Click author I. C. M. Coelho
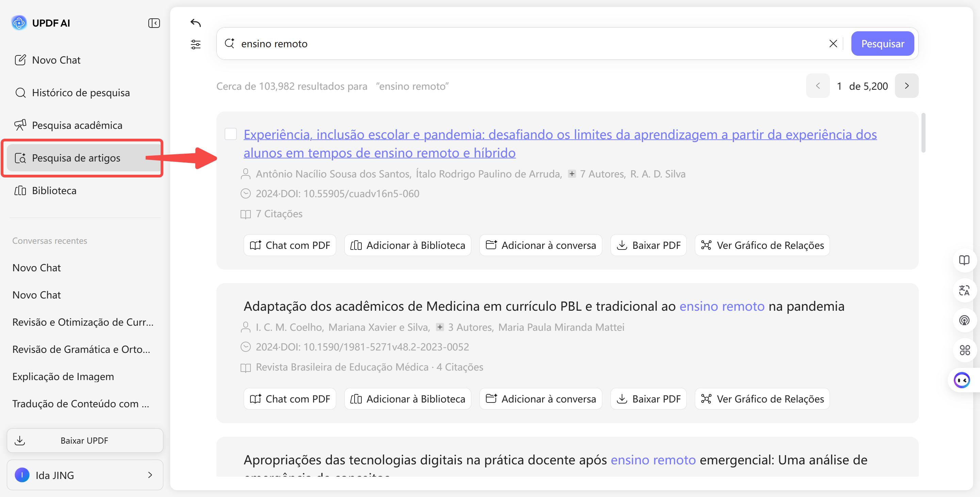Screen dimensions: 980x497 (x=290, y=327)
